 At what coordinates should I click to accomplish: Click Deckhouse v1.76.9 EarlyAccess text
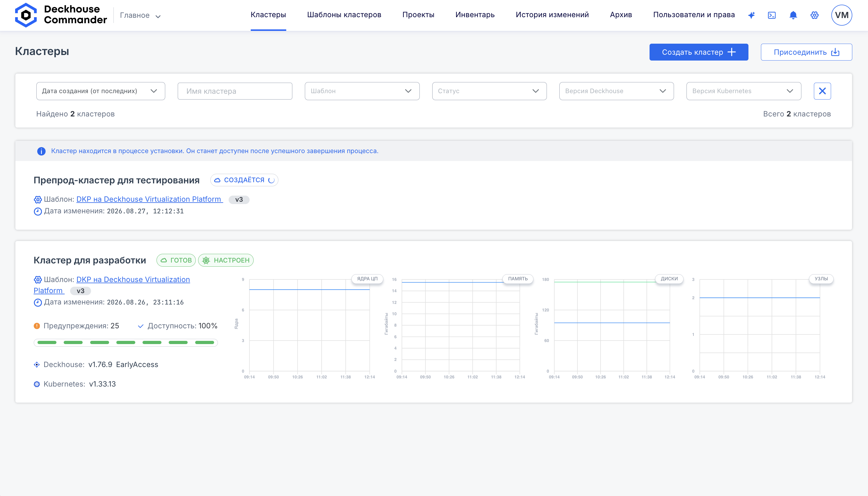(101, 364)
